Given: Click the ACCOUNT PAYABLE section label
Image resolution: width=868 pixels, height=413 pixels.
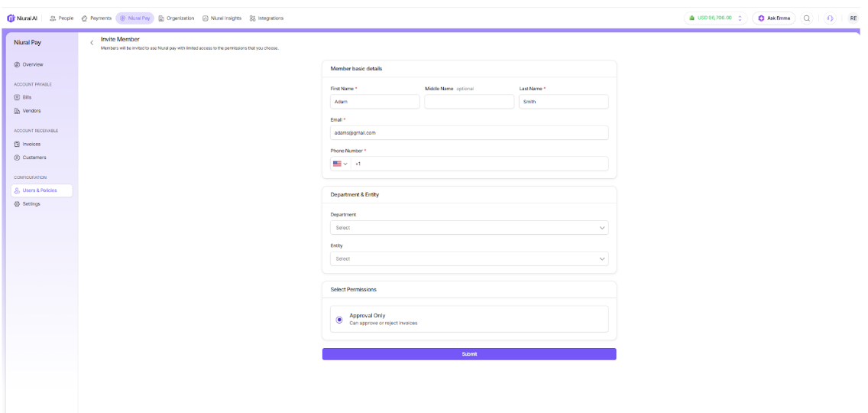Looking at the screenshot, I should tap(33, 85).
